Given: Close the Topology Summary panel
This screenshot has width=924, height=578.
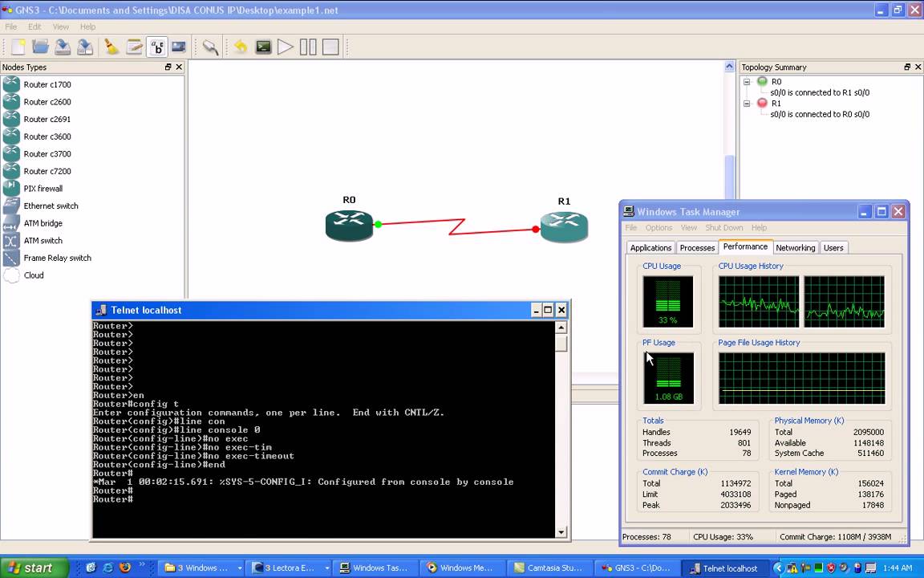Looking at the screenshot, I should [918, 67].
